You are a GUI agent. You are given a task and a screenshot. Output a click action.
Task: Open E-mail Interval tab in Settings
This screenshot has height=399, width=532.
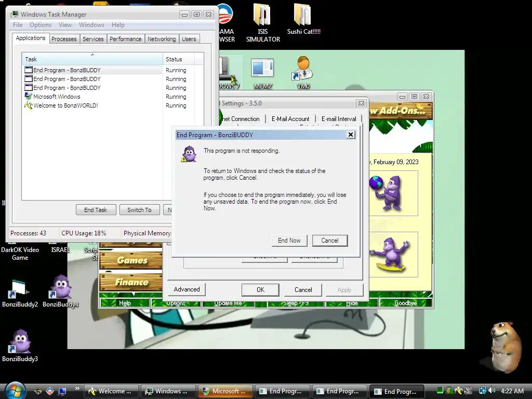coord(339,119)
